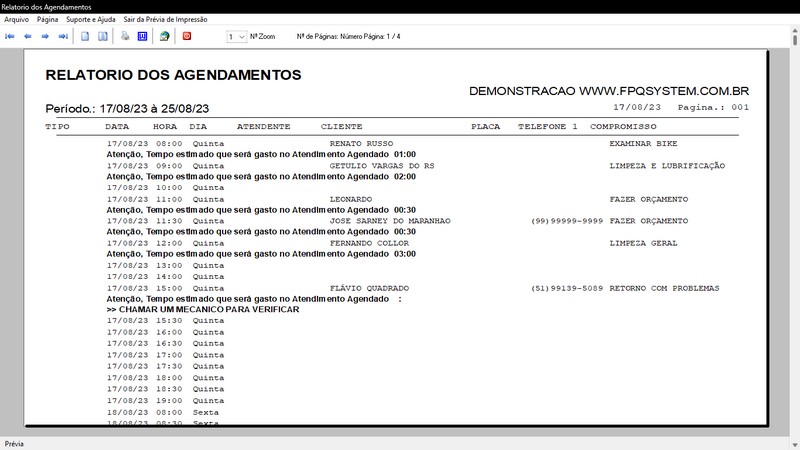Image resolution: width=800 pixels, height=450 pixels.
Task: Click client name FLÁVIO QUADRADO
Action: [x=369, y=288]
